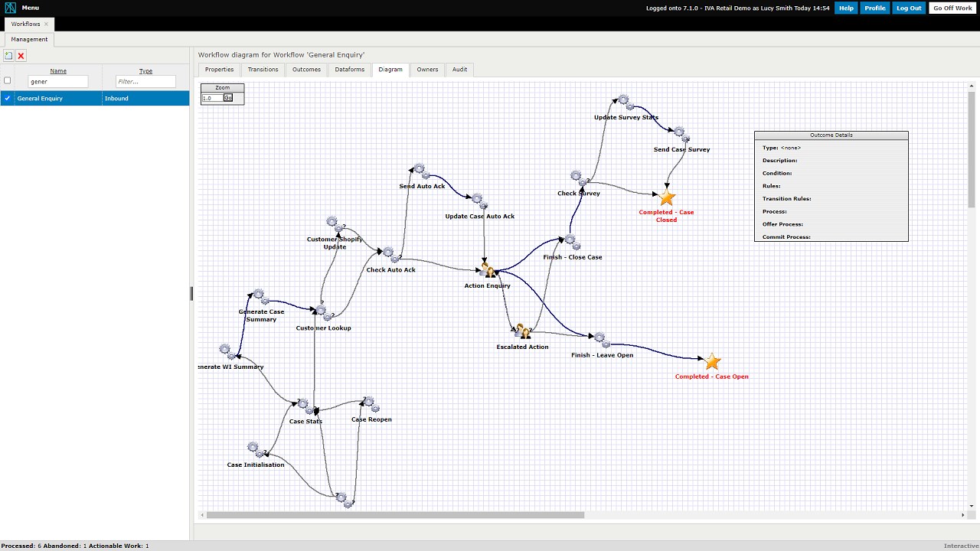
Task: Create a new workflow using the new-item icon
Action: (x=8, y=55)
